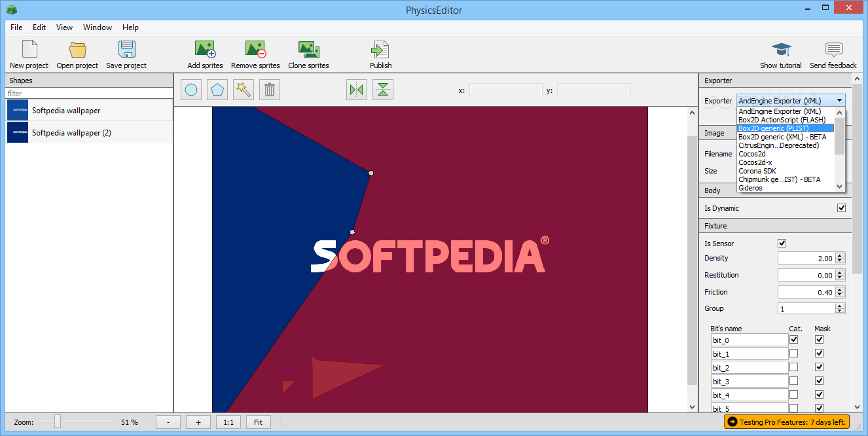This screenshot has width=868, height=436.
Task: Toggle bit_0 Mask checkbox
Action: (x=819, y=340)
